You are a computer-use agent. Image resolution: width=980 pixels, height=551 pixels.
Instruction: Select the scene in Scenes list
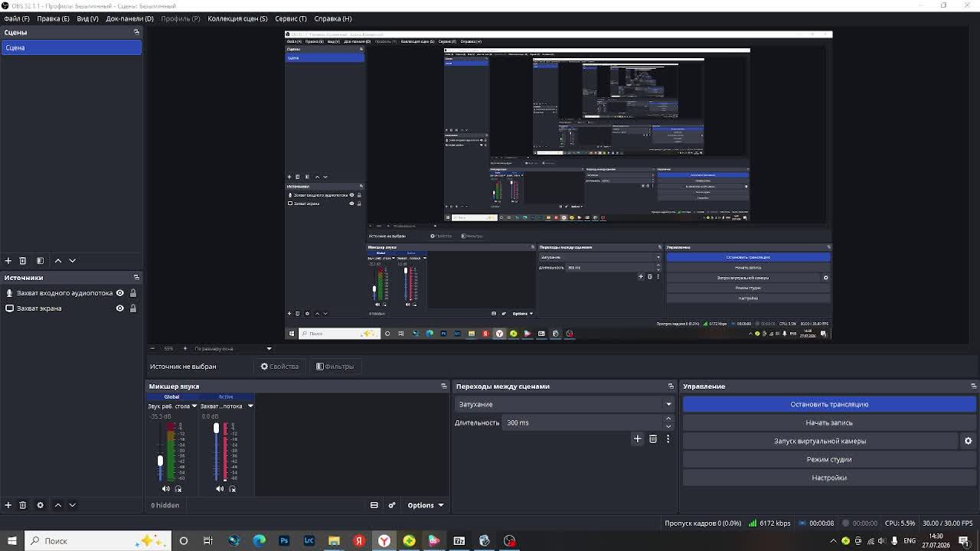71,47
